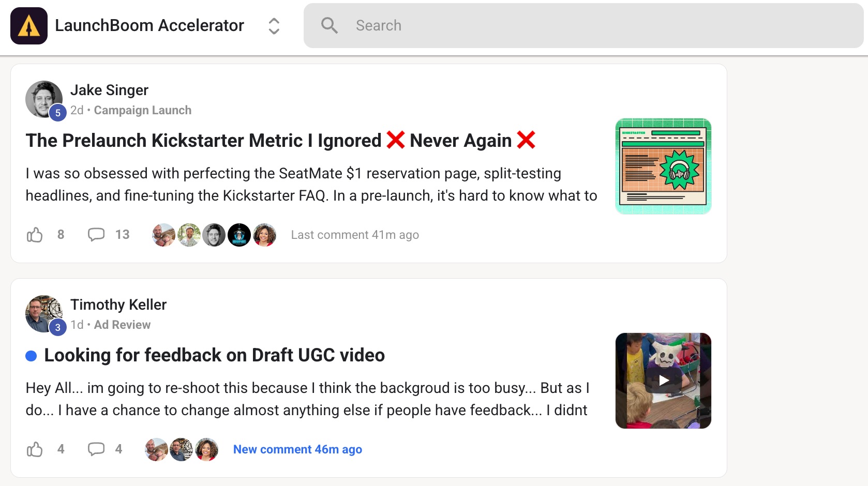Open Jake Singer author name
This screenshot has height=486, width=868.
click(109, 90)
